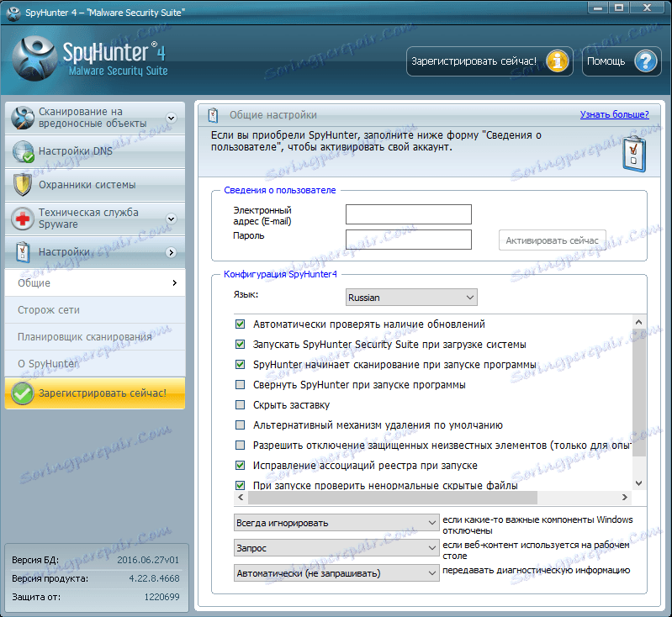
Task: Click the blue question mark help icon
Action: tap(646, 61)
